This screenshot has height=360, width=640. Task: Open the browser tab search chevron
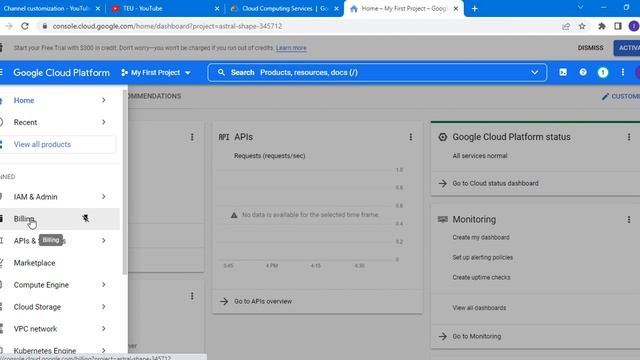tap(580, 7)
